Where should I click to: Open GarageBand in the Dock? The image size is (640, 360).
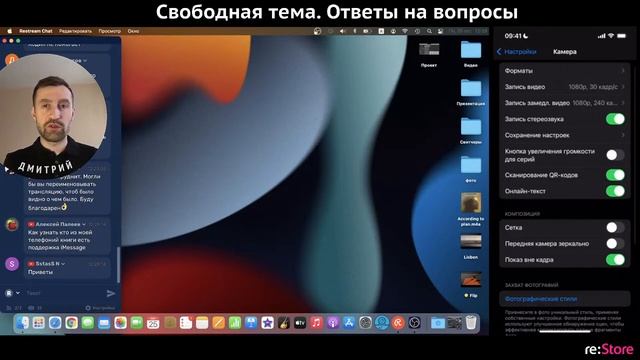click(x=284, y=323)
